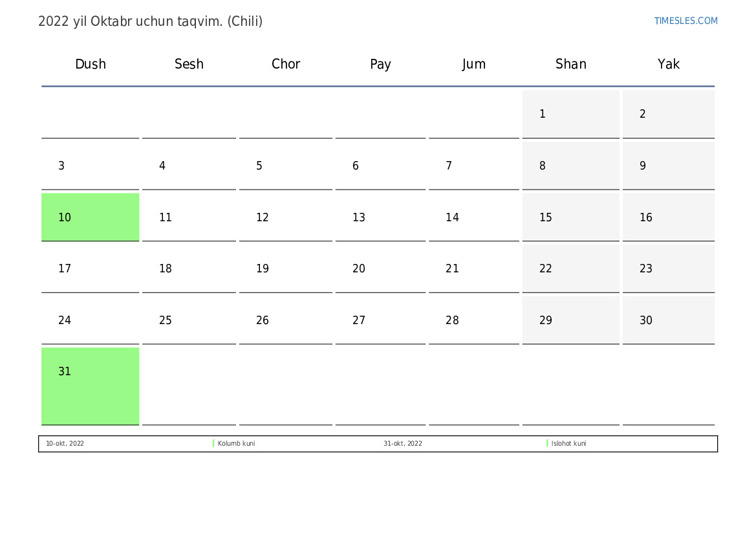The image size is (756, 535).
Task: Click the Dush weekday header
Action: tap(91, 64)
